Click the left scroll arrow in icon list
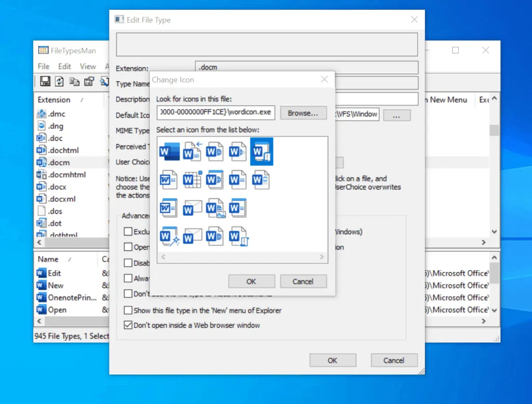Screen dimensions: 532x404 click(x=163, y=257)
